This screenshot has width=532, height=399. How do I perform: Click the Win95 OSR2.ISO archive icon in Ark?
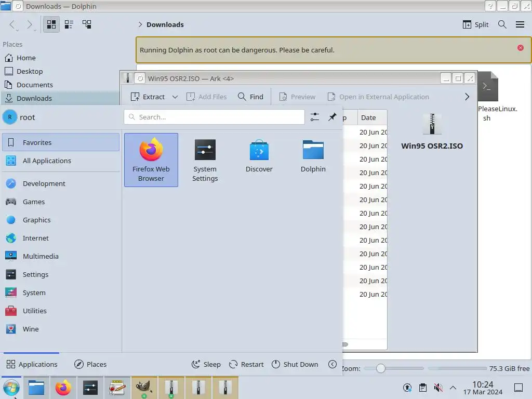click(x=432, y=125)
